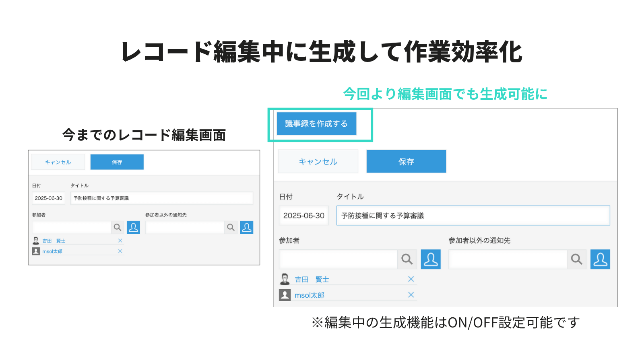
Task: Click the note ※編集中の生成機能はON/OFF設定可能です
Action: [x=446, y=322]
